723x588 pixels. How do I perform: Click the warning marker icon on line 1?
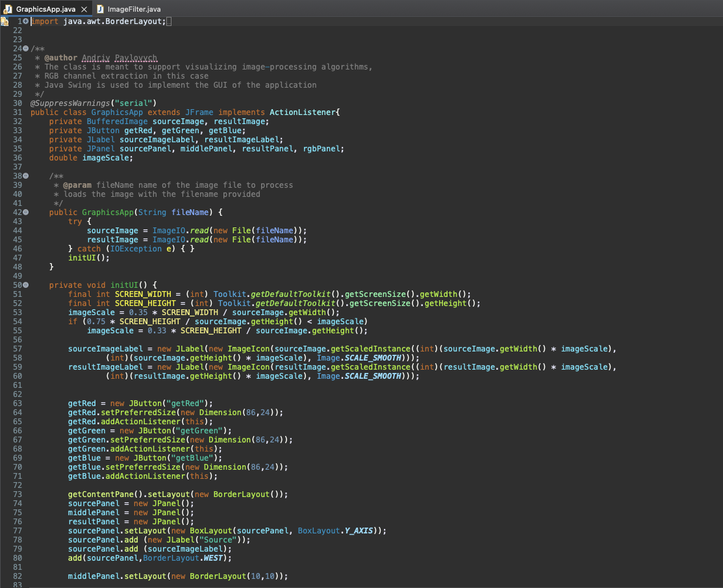5,21
